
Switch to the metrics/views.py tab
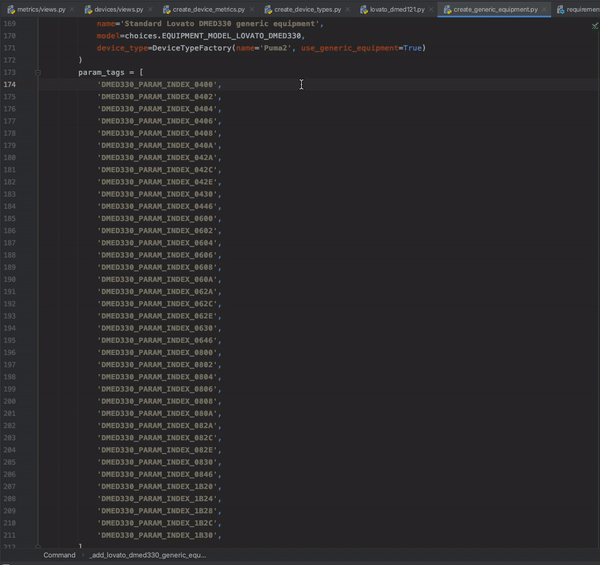(x=41, y=10)
